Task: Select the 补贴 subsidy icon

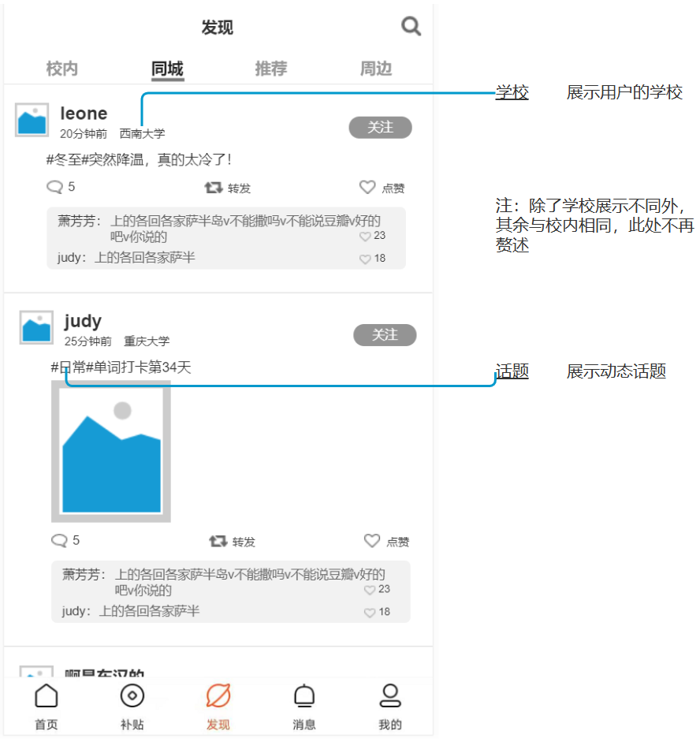Action: coord(132,695)
